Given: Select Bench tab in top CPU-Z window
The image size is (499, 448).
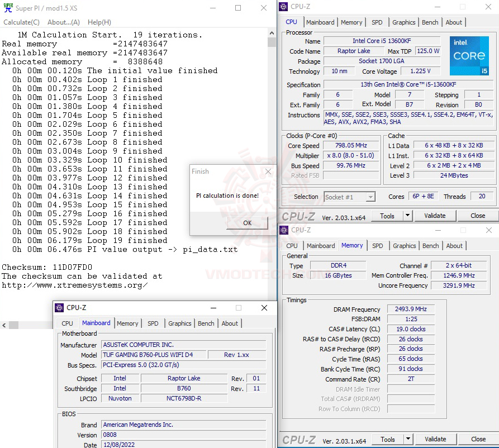Looking at the screenshot, I should pyautogui.click(x=430, y=22).
